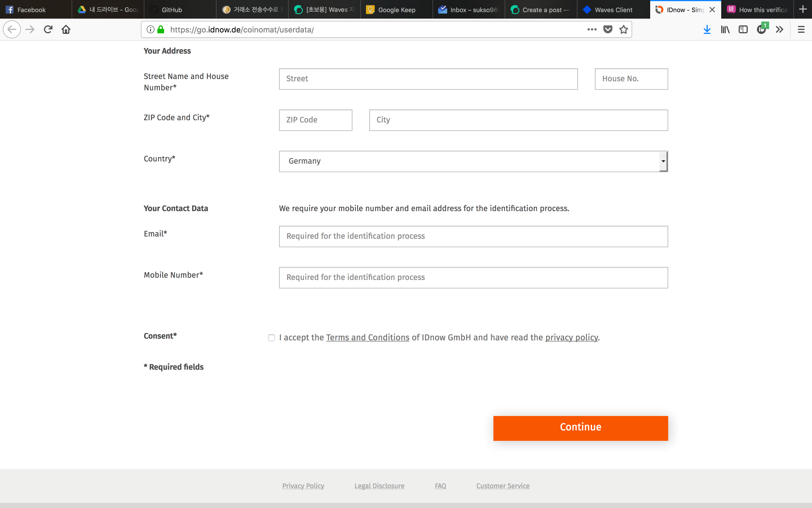Open the library bookmarks icon

pyautogui.click(x=725, y=30)
